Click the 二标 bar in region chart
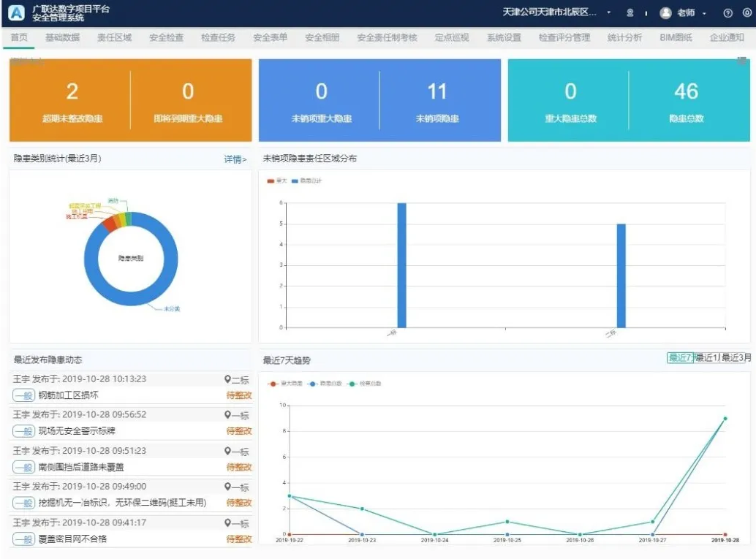The height and width of the screenshot is (559, 756). point(621,275)
